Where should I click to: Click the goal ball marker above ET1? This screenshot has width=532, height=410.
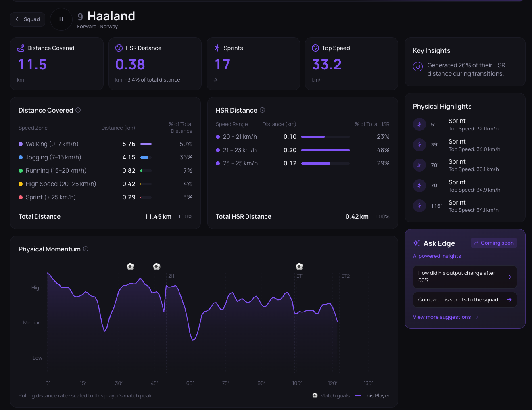299,266
